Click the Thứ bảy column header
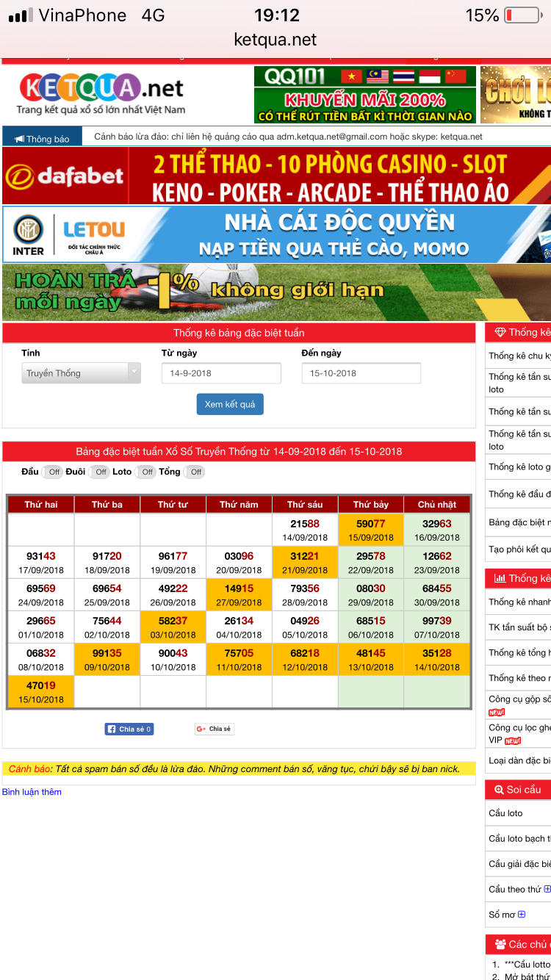551x980 pixels. (371, 505)
